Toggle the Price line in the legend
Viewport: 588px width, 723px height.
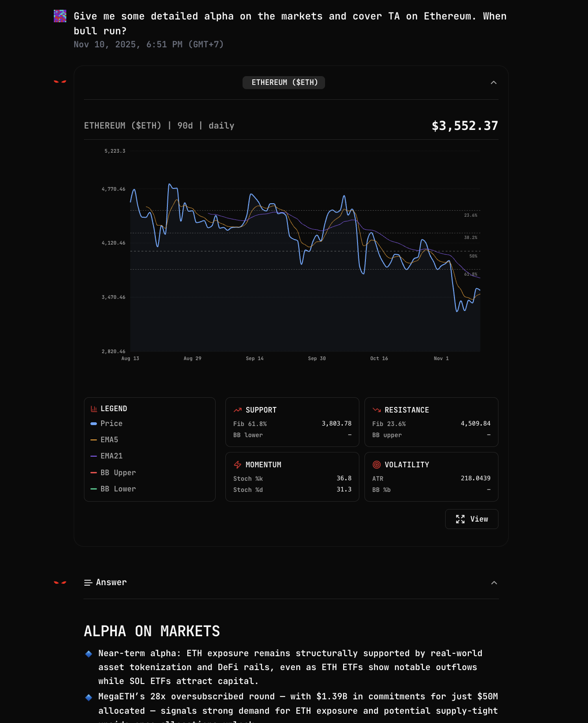(x=94, y=423)
